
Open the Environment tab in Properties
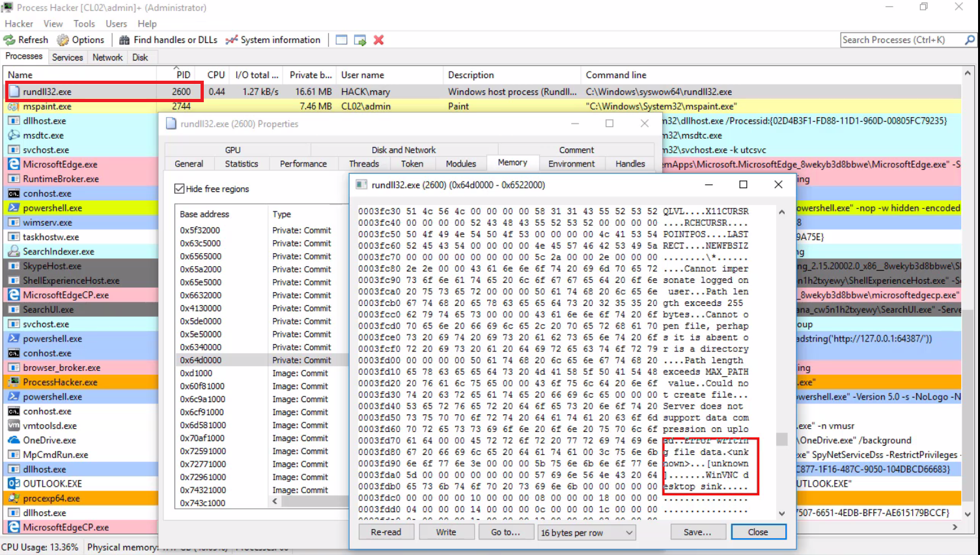(x=572, y=164)
